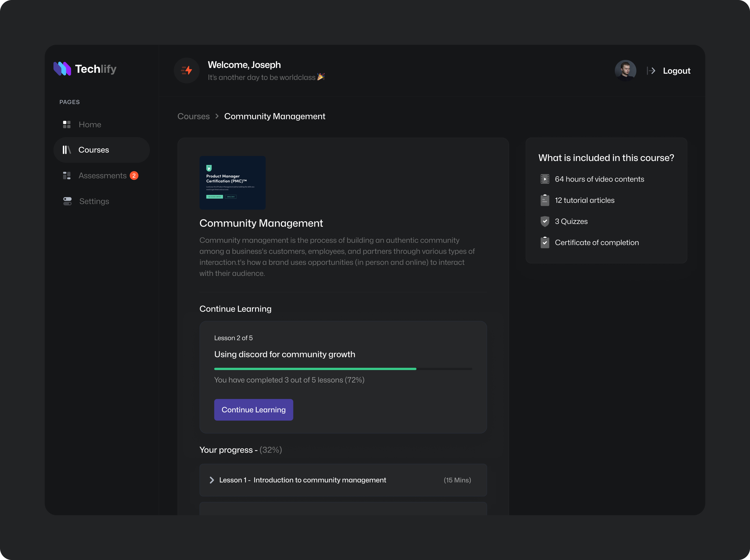Click the video contents icon next to 64 hours
Screen dimensions: 750x560
545,179
